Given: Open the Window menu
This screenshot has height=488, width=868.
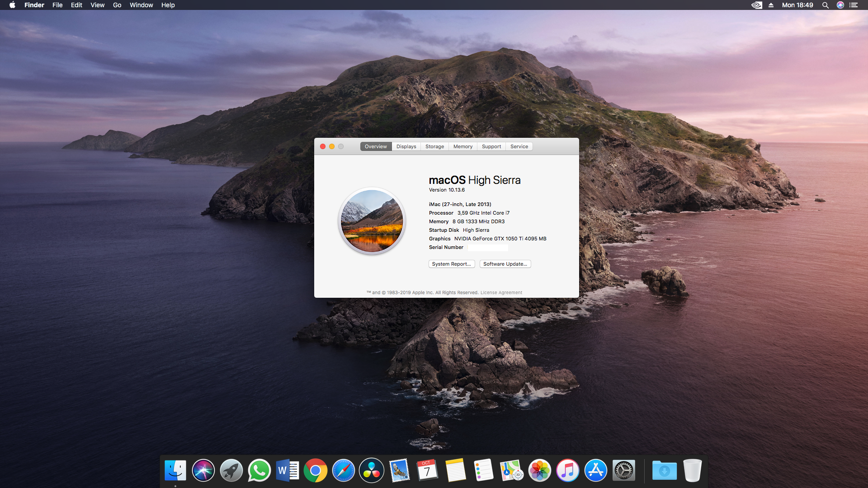Looking at the screenshot, I should (x=141, y=5).
